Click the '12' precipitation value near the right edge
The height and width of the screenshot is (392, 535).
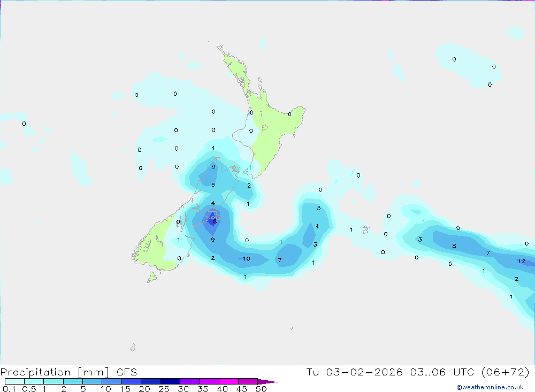coord(522,262)
